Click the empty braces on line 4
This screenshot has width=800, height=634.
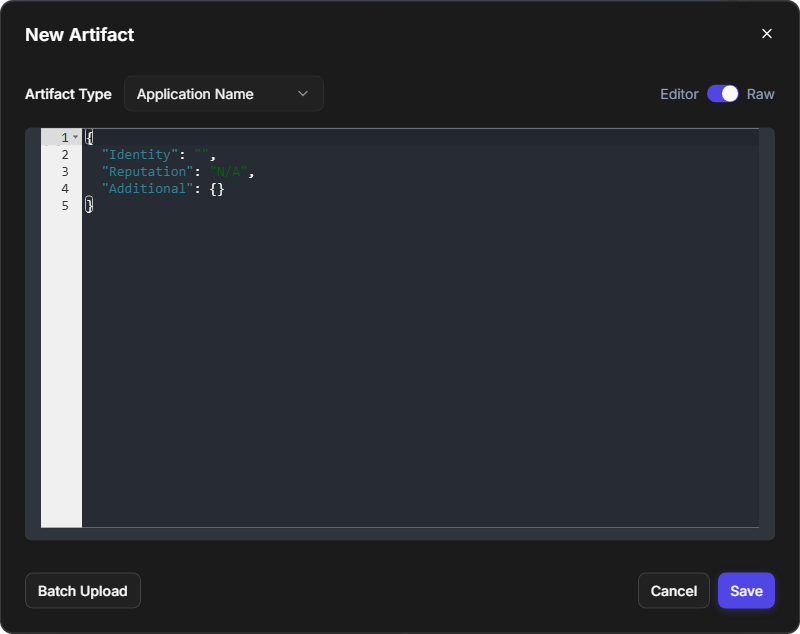[x=217, y=189]
